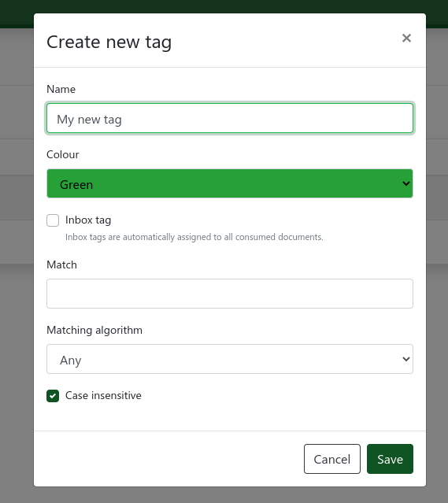Image resolution: width=448 pixels, height=503 pixels.
Task: Click the Colour dropdown chevron arrow
Action: (406, 183)
